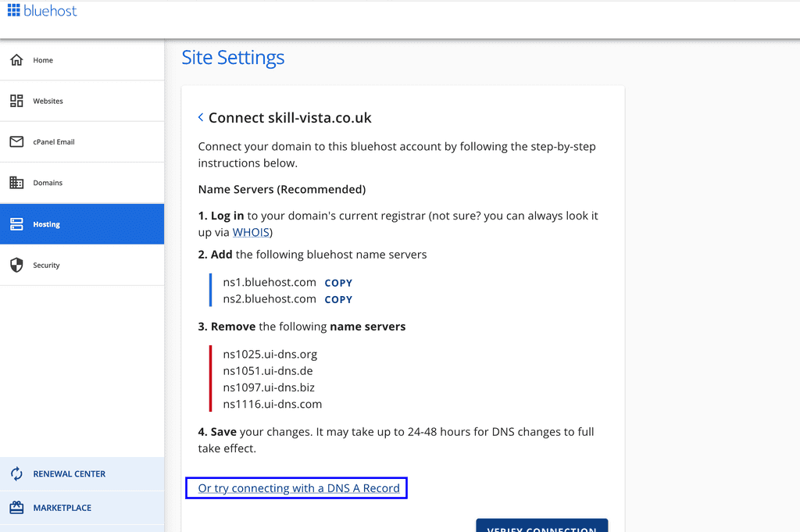Click the ns1.bluehost.com text

[x=270, y=282]
